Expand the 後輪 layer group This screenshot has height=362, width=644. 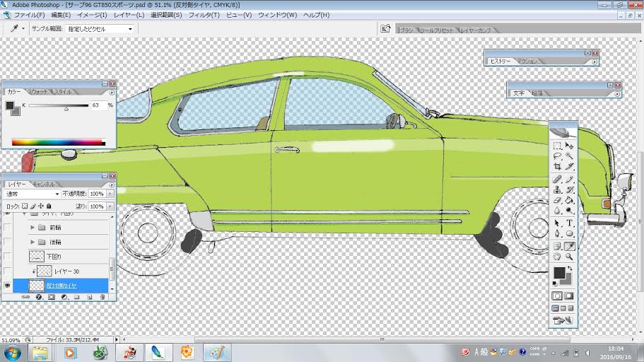[32, 242]
